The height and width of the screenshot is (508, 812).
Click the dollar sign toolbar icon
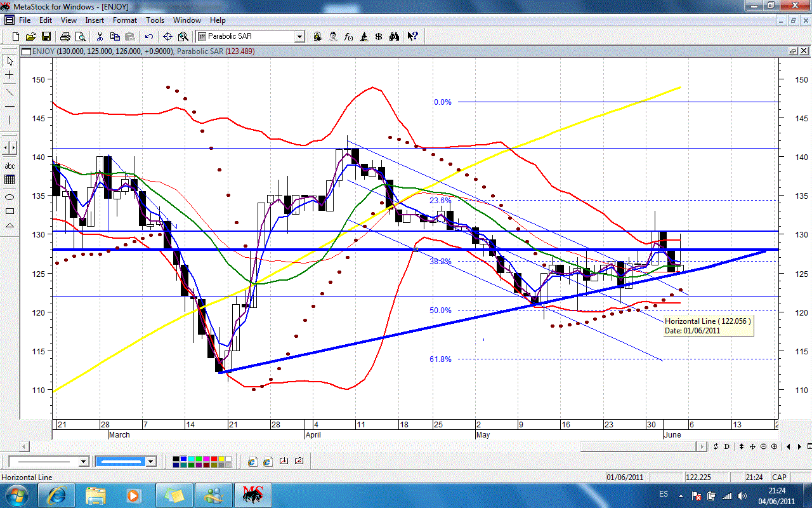(x=379, y=37)
